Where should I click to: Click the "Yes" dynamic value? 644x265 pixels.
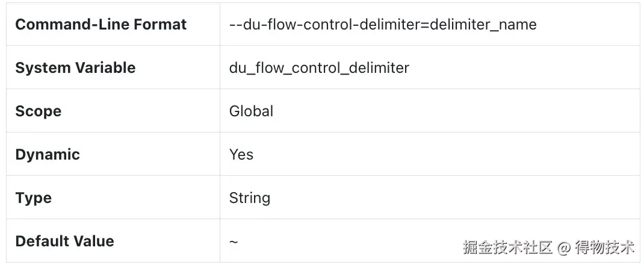pyautogui.click(x=241, y=155)
